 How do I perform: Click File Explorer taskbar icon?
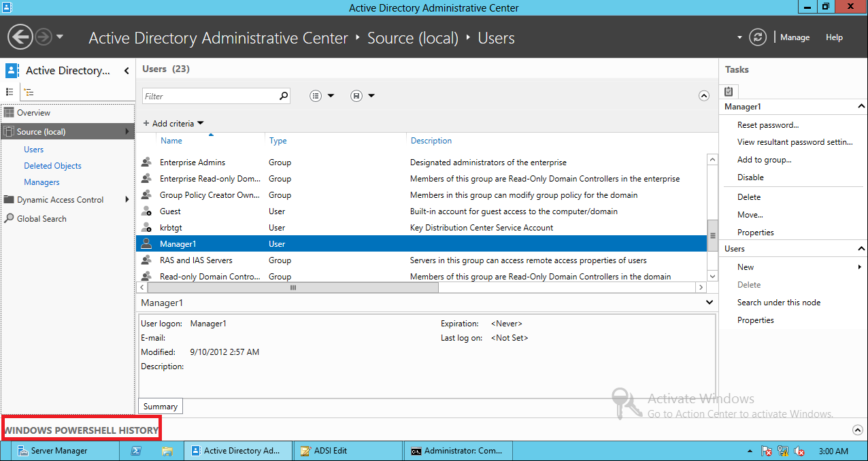(167, 451)
